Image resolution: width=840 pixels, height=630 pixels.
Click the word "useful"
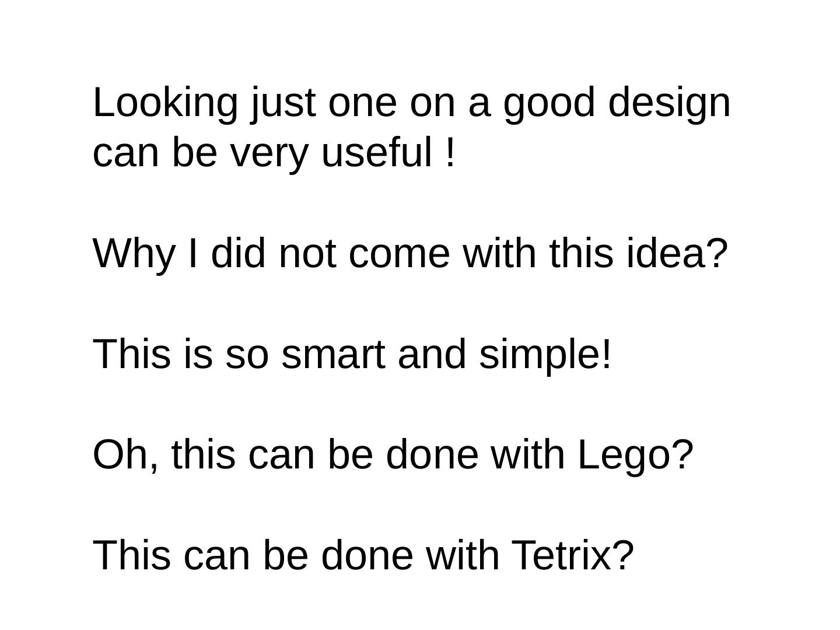click(376, 152)
